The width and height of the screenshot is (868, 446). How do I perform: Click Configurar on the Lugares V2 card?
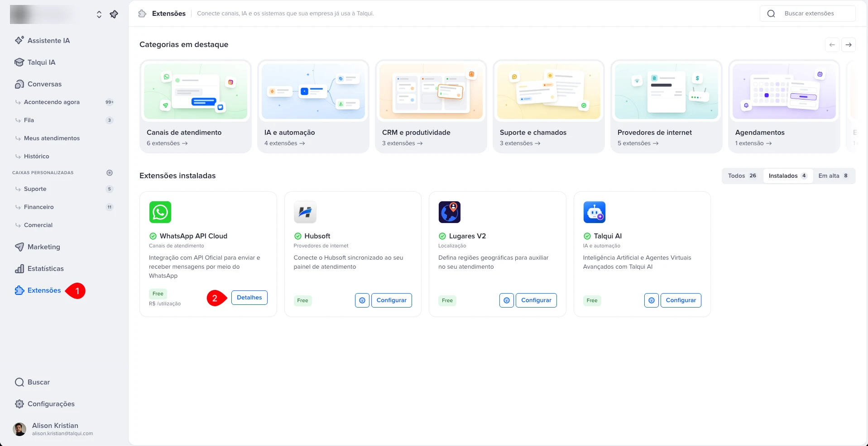click(x=536, y=300)
